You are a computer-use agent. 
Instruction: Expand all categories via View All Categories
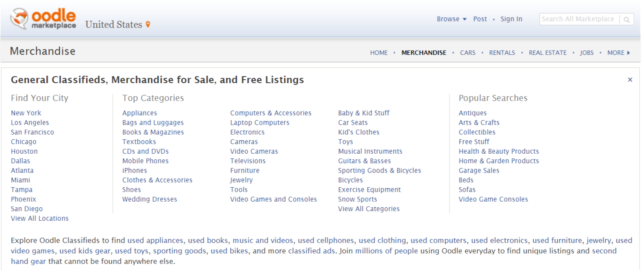370,209
